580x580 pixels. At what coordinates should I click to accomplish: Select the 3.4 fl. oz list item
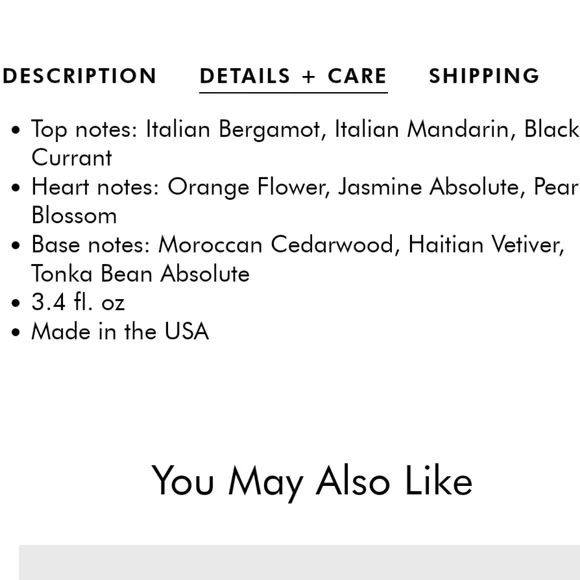coord(78,302)
